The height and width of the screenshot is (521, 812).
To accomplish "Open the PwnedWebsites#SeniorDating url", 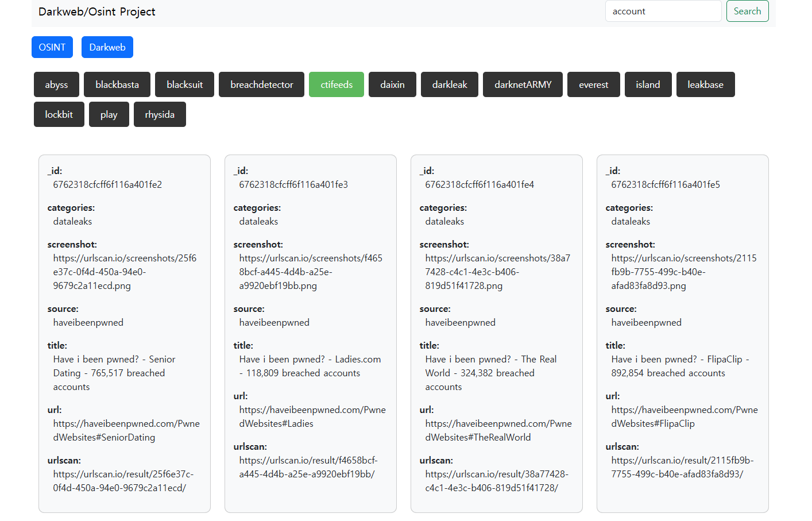I will tap(126, 430).
